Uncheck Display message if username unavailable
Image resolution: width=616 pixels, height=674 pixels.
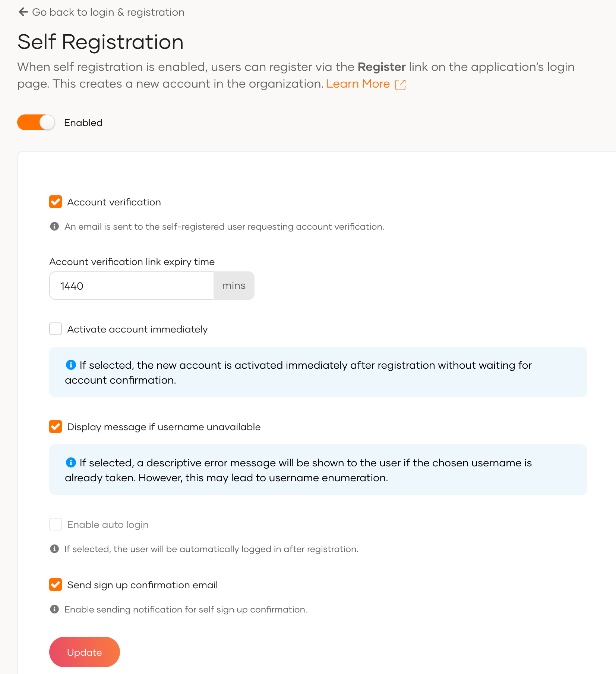(55, 426)
